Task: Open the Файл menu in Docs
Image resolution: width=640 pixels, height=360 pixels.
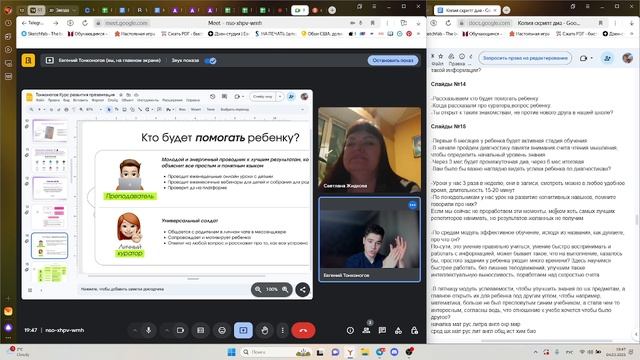Action: (438, 64)
